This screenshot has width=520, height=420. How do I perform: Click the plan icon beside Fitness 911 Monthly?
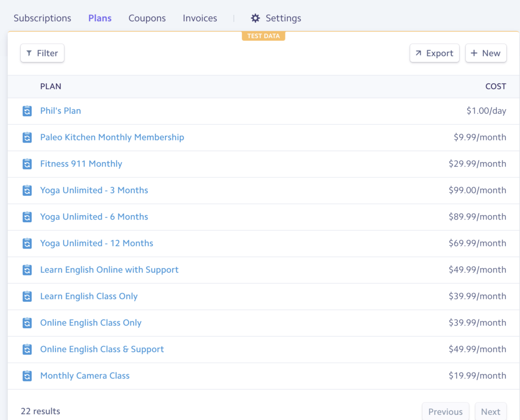[27, 164]
